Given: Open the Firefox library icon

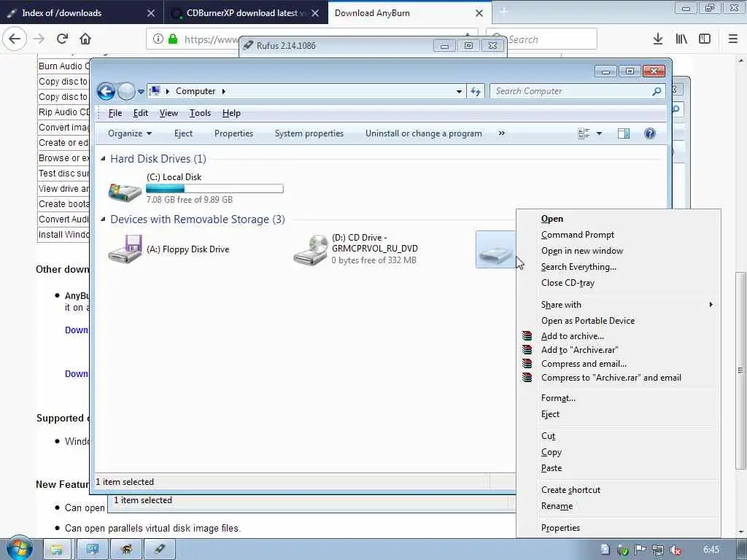Looking at the screenshot, I should coord(681,39).
